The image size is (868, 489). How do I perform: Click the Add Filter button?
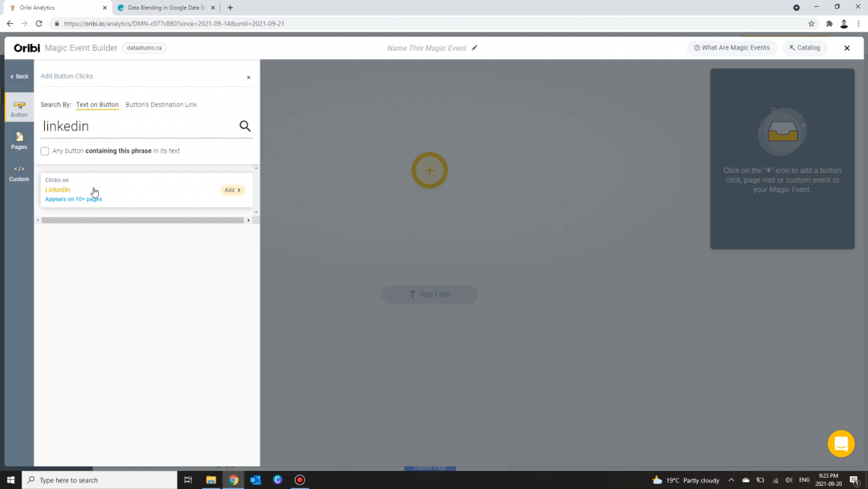[x=429, y=294]
